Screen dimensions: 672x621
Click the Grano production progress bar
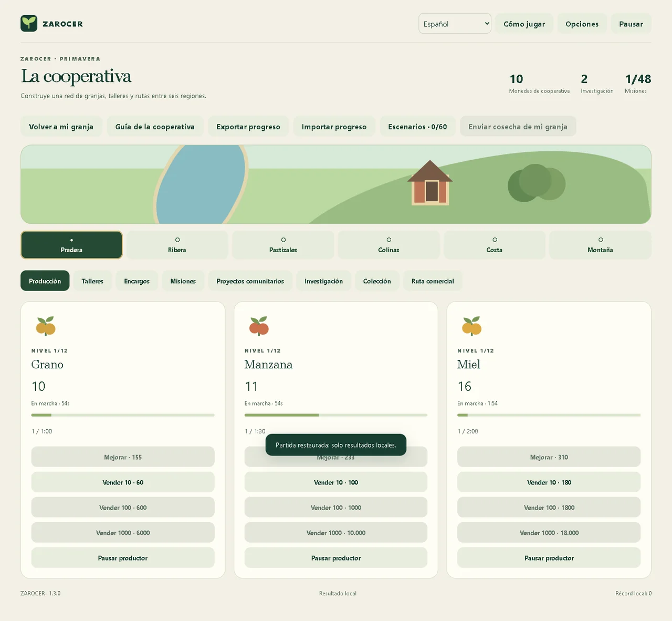pos(123,415)
